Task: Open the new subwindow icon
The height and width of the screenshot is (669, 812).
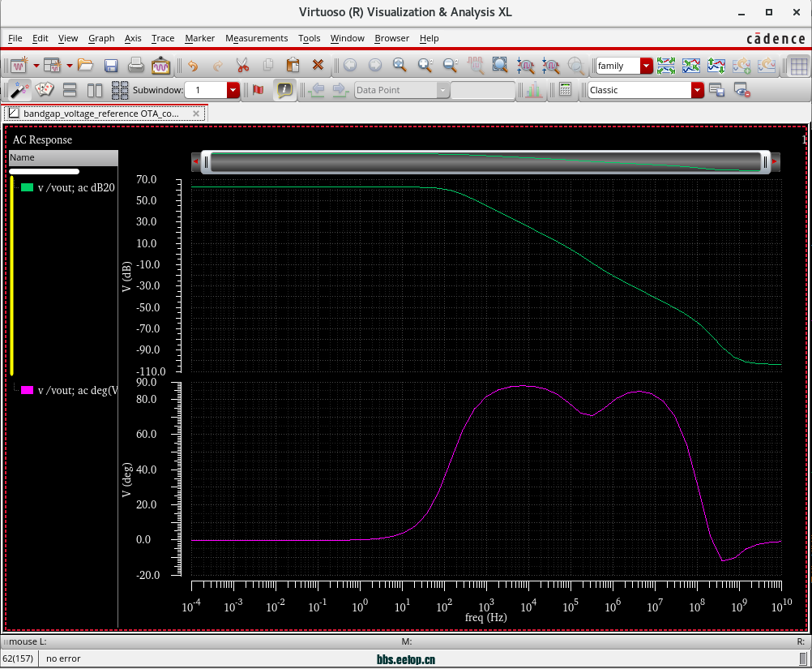Action: click(x=53, y=66)
